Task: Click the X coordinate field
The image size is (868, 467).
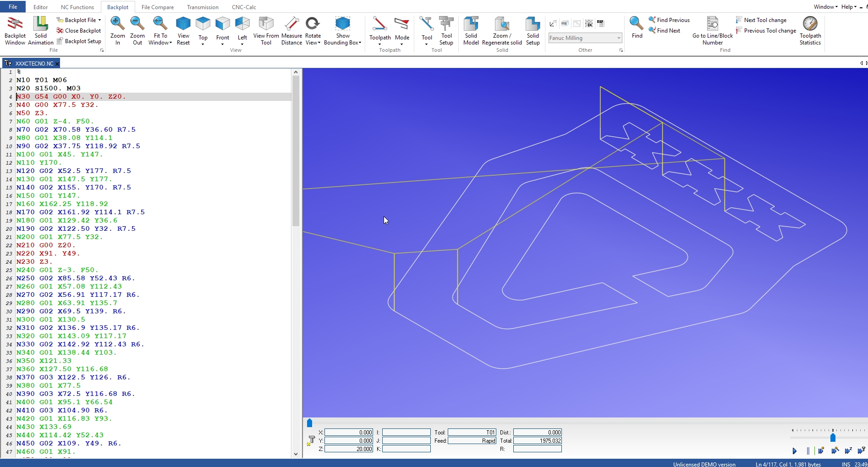Action: coord(349,432)
